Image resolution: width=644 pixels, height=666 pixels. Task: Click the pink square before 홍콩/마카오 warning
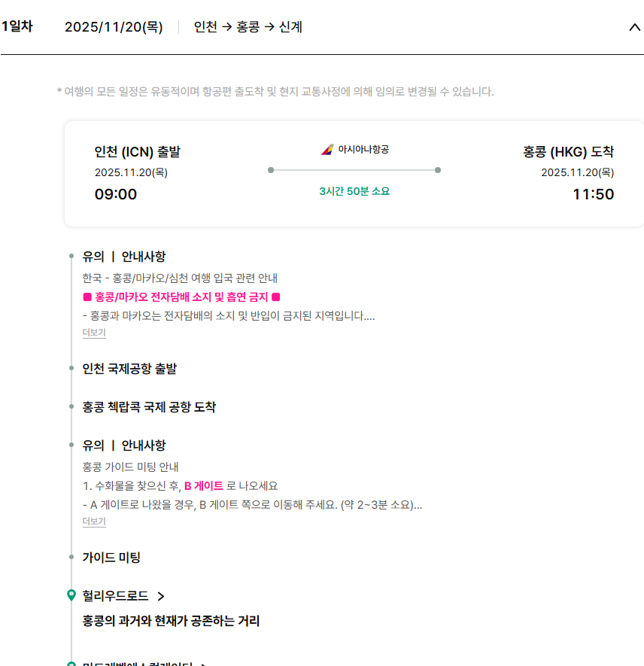87,297
